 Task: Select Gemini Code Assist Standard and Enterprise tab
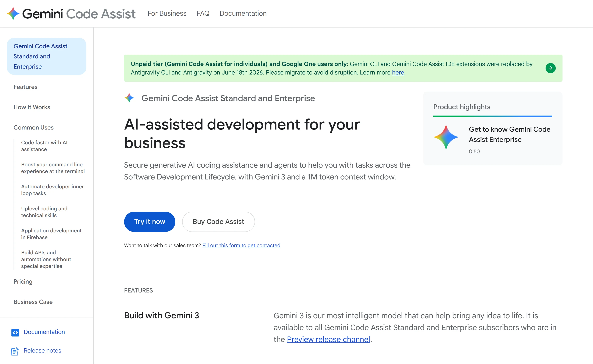(46, 56)
